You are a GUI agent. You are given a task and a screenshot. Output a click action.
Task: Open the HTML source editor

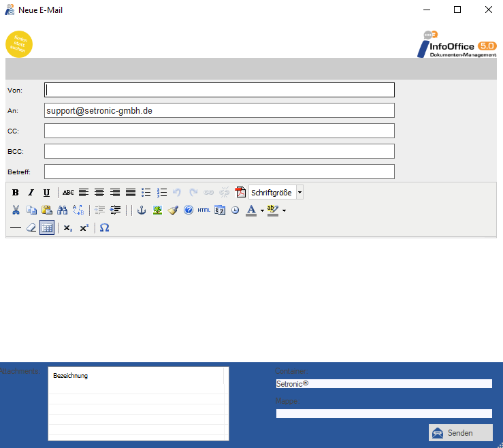pyautogui.click(x=204, y=210)
